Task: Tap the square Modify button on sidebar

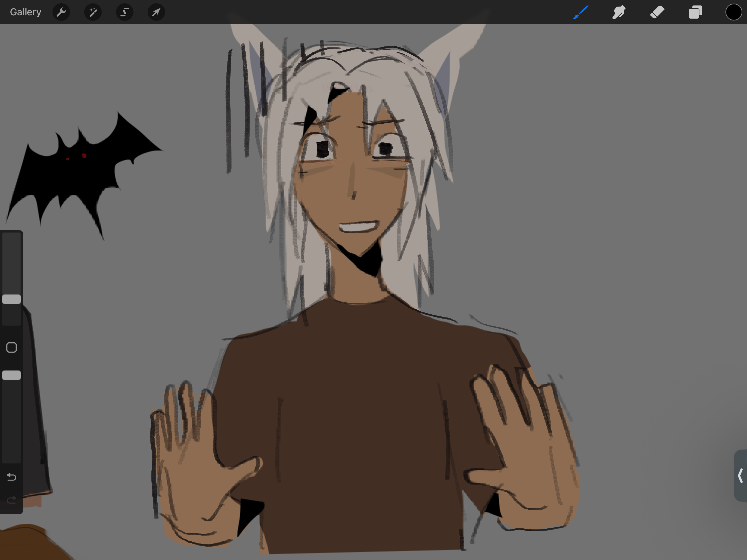Action: (x=11, y=347)
